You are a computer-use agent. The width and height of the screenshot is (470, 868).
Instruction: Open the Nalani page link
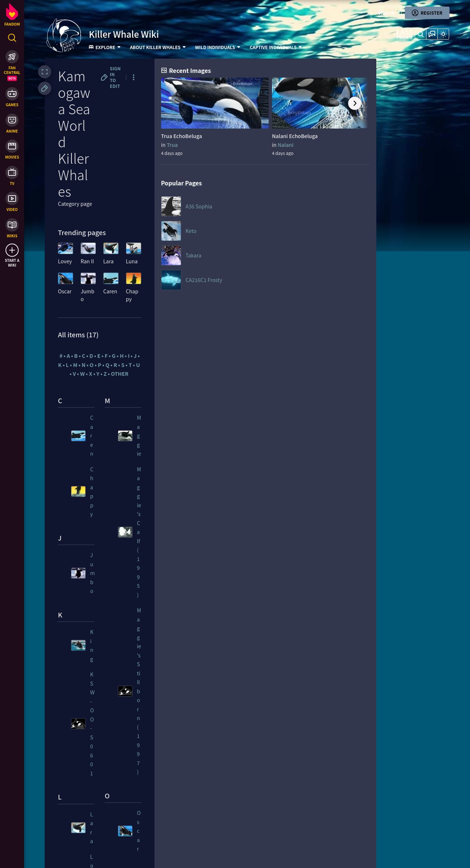coord(286,145)
